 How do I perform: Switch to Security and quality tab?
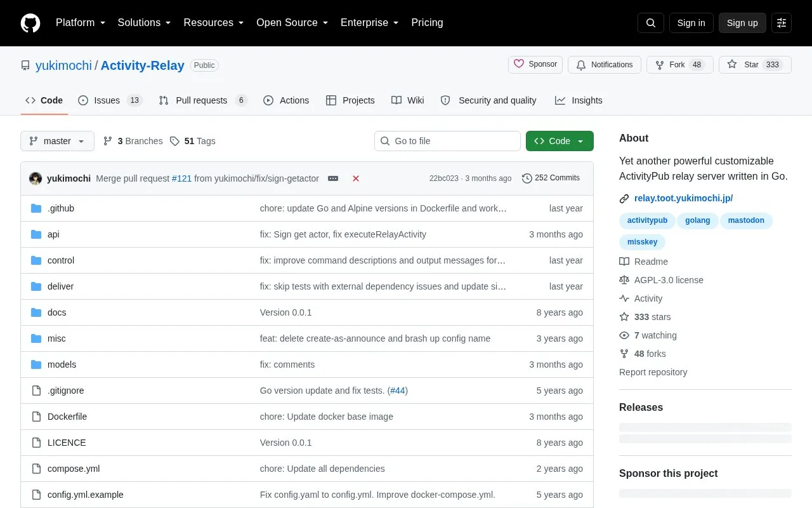click(x=488, y=100)
